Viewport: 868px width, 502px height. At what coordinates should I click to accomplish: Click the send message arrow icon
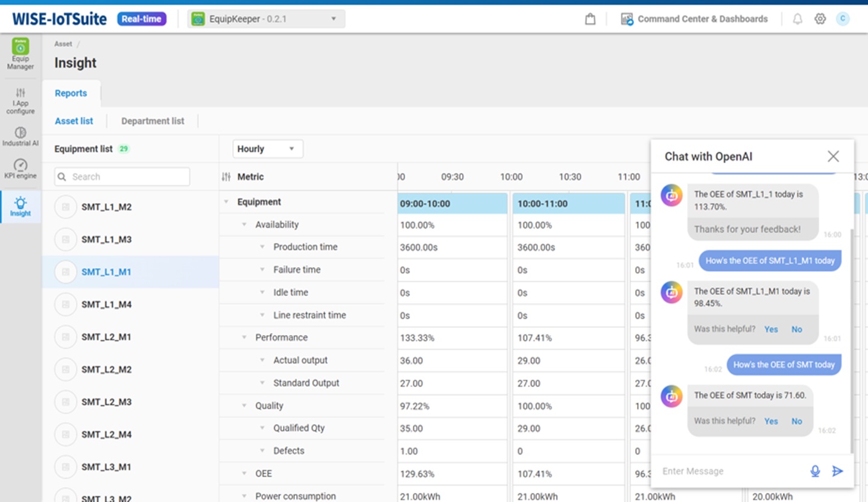(x=837, y=471)
